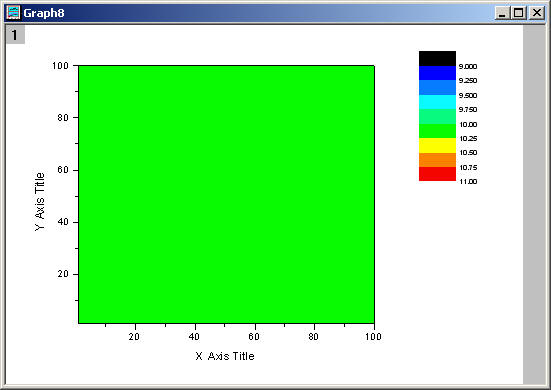The height and width of the screenshot is (390, 551).
Task: Click the orange legend swatch
Action: pos(437,160)
